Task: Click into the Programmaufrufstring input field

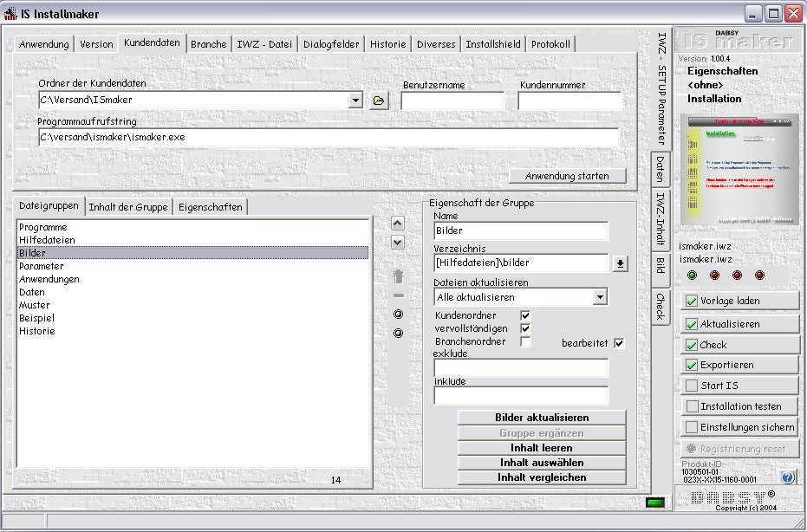Action: [328, 137]
